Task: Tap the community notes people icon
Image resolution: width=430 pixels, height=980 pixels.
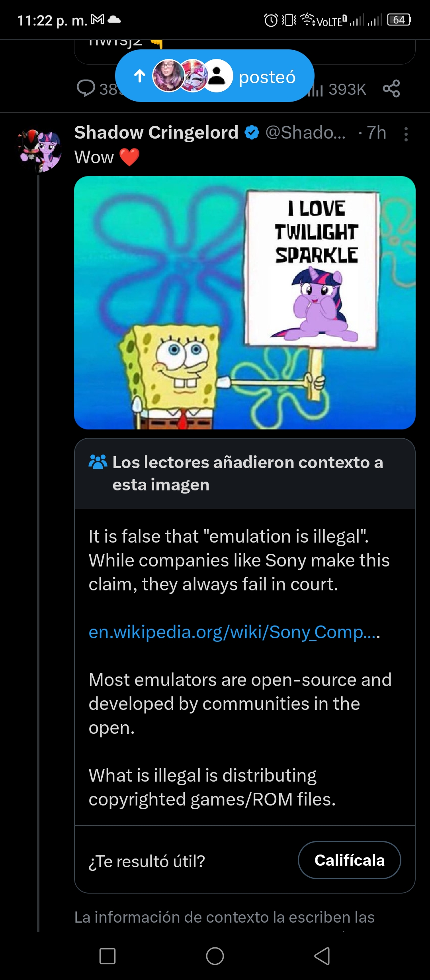Action: [98, 462]
